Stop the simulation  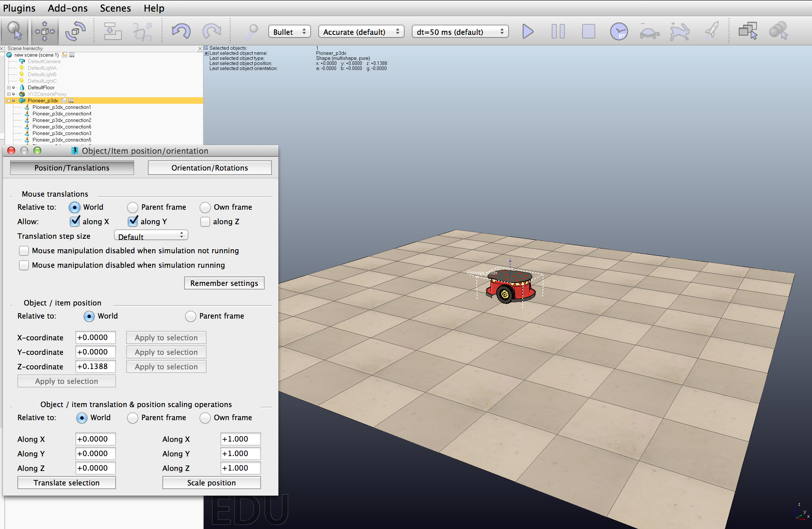click(588, 31)
